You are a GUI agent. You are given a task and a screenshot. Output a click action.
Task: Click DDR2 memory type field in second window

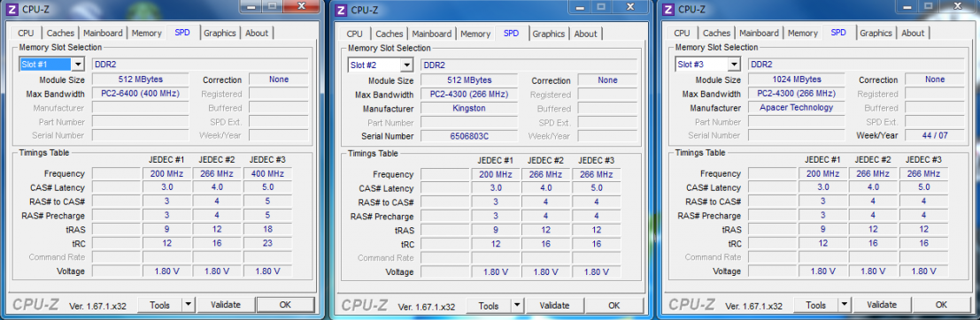click(x=529, y=65)
